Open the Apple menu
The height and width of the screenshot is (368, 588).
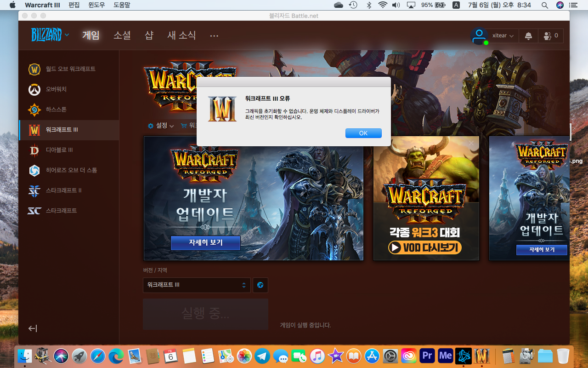[12, 5]
